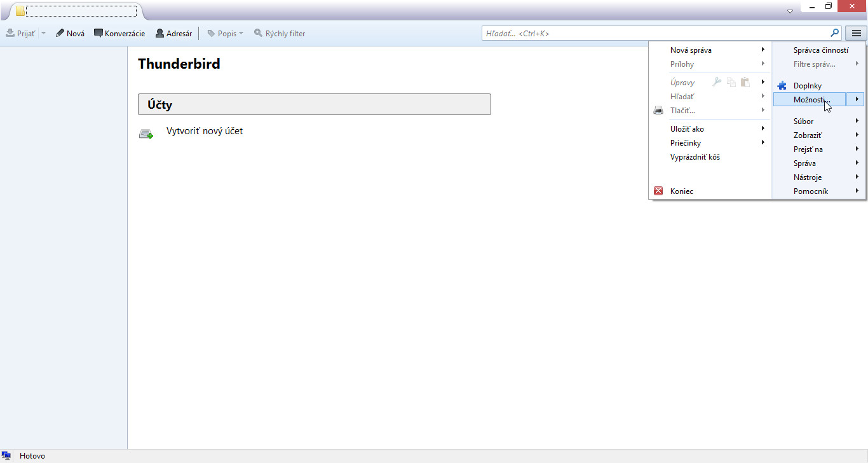The width and height of the screenshot is (868, 463).
Task: Open the Zobraziť submenu
Action: [x=819, y=135]
